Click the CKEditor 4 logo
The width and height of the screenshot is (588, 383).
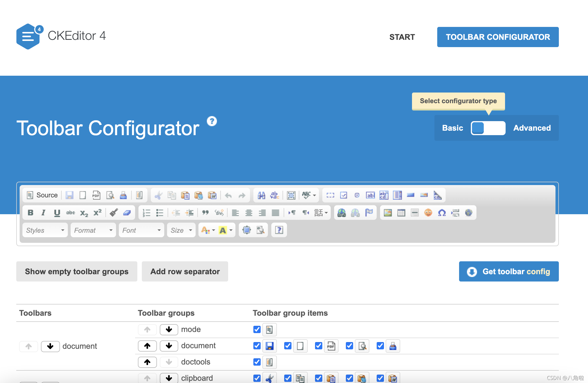point(61,36)
